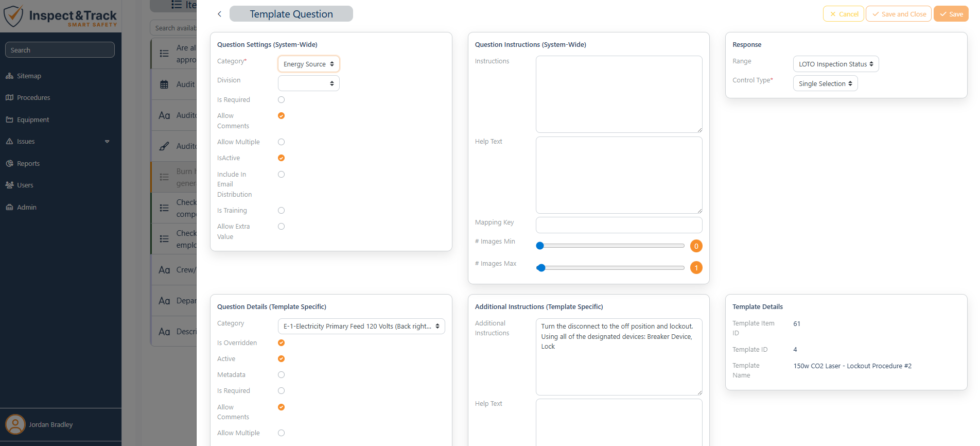Click the Issues warning triangle icon
This screenshot has height=446, width=980.
[x=9, y=141]
